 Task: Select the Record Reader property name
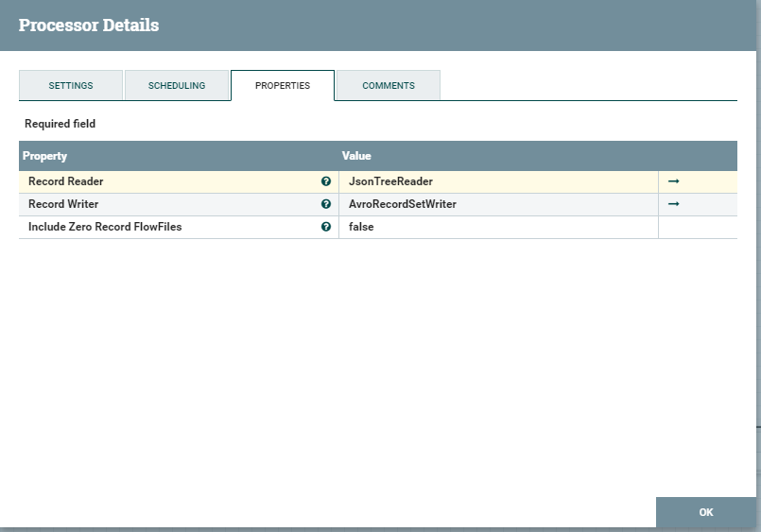(x=66, y=181)
